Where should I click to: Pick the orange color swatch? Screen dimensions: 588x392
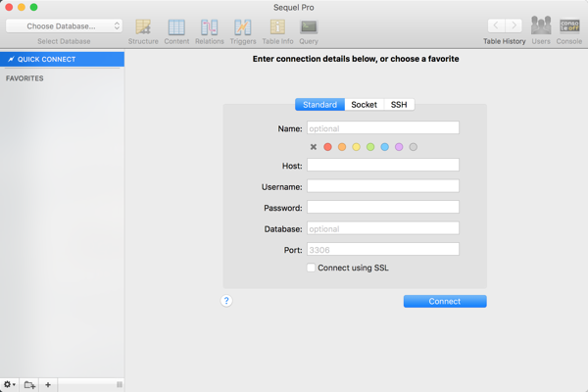[x=342, y=147]
